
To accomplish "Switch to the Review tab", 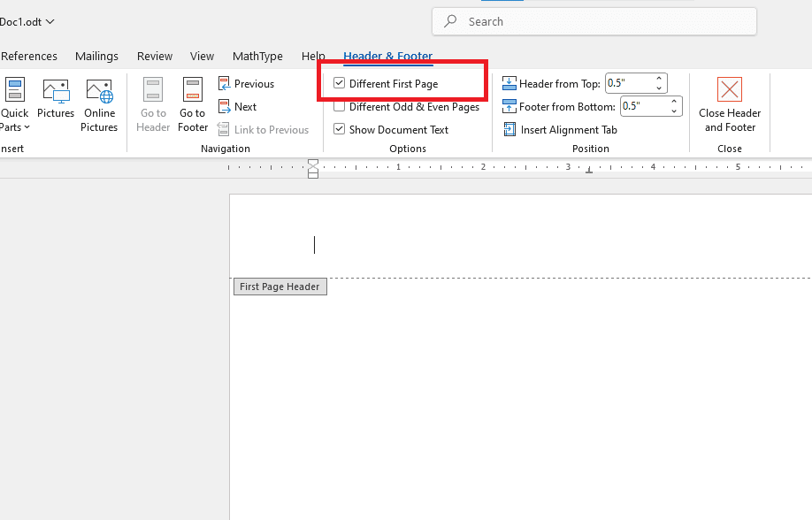I will pos(154,56).
